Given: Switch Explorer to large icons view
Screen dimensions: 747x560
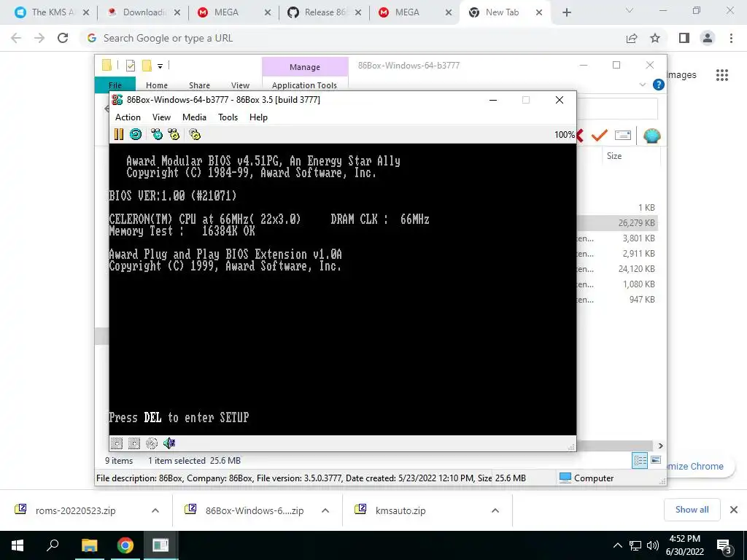Looking at the screenshot, I should (656, 460).
